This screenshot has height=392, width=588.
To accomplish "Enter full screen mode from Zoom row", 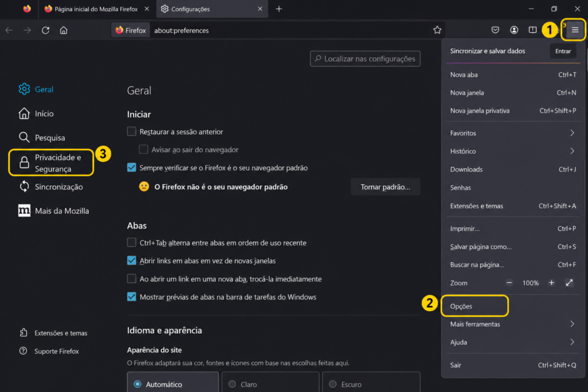I will click(569, 283).
